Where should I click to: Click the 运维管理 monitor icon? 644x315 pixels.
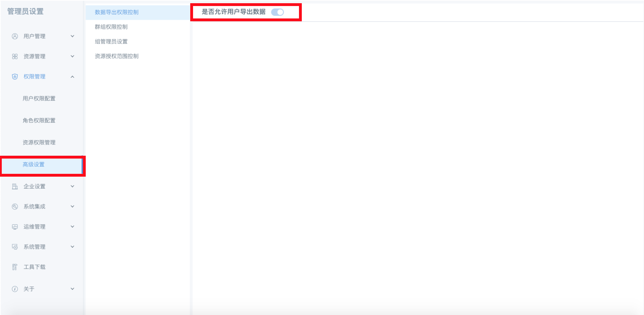15,227
